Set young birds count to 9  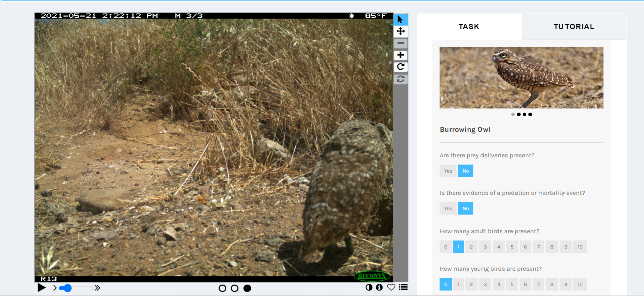566,284
